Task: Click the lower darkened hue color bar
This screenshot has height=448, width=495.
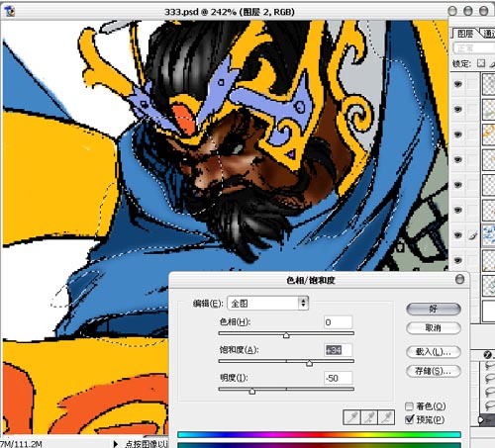Action: click(319, 445)
